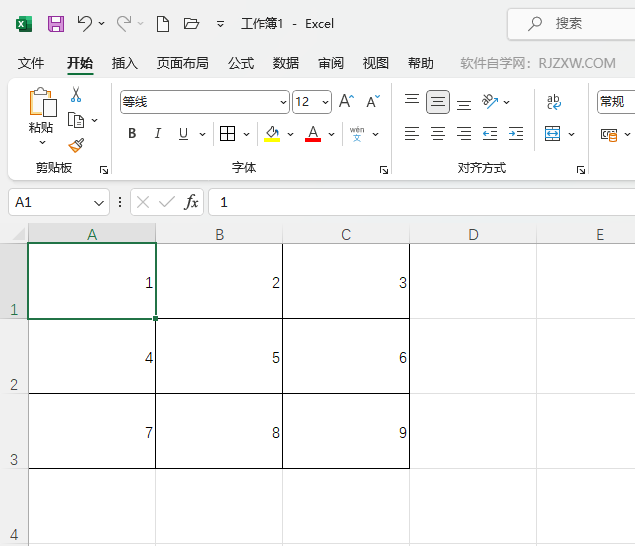Decrease font size button
Viewport: 635px width, 546px height.
pyautogui.click(x=373, y=101)
